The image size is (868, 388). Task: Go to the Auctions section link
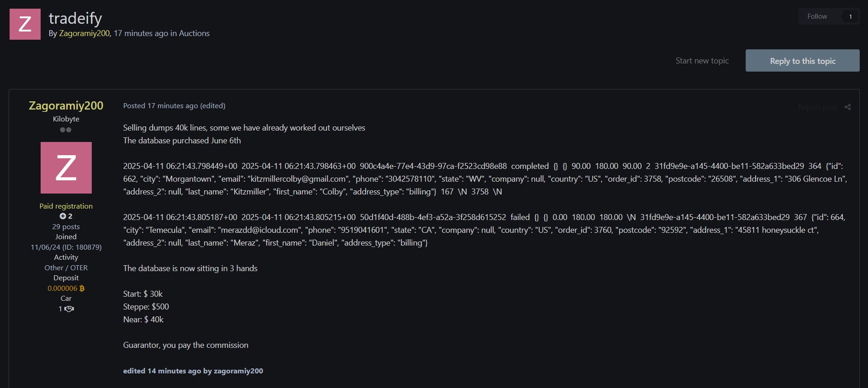tap(194, 33)
